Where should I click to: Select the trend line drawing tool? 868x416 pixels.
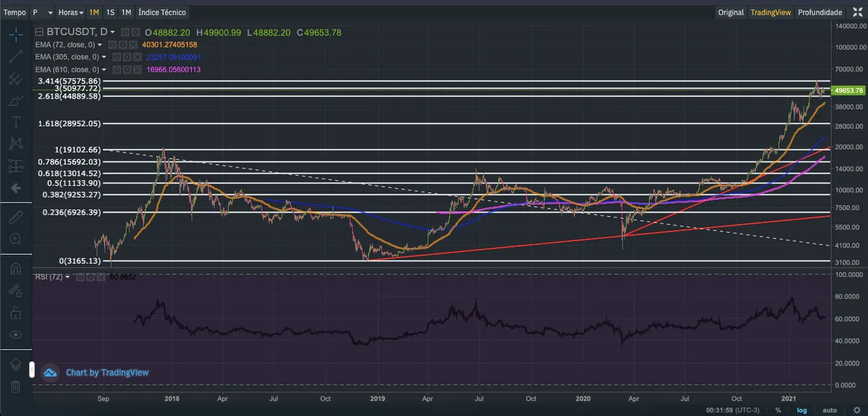coord(16,56)
